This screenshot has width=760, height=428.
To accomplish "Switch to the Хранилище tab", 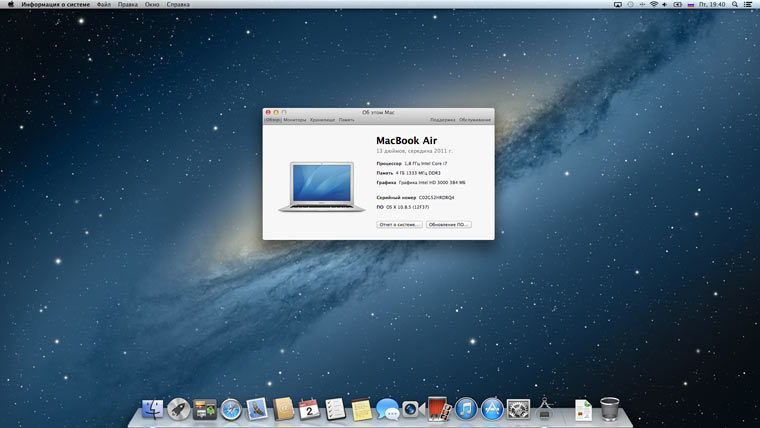I will [322, 120].
